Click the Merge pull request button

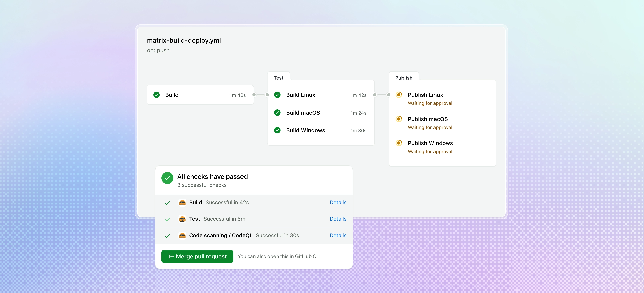coord(197,256)
